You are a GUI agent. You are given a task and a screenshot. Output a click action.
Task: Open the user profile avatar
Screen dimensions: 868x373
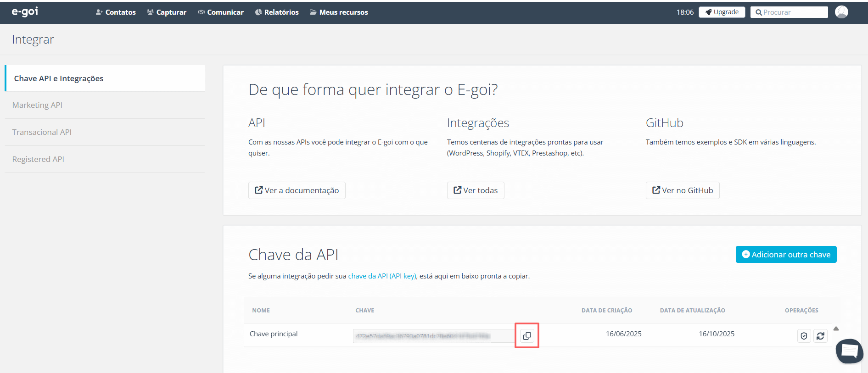pos(841,12)
